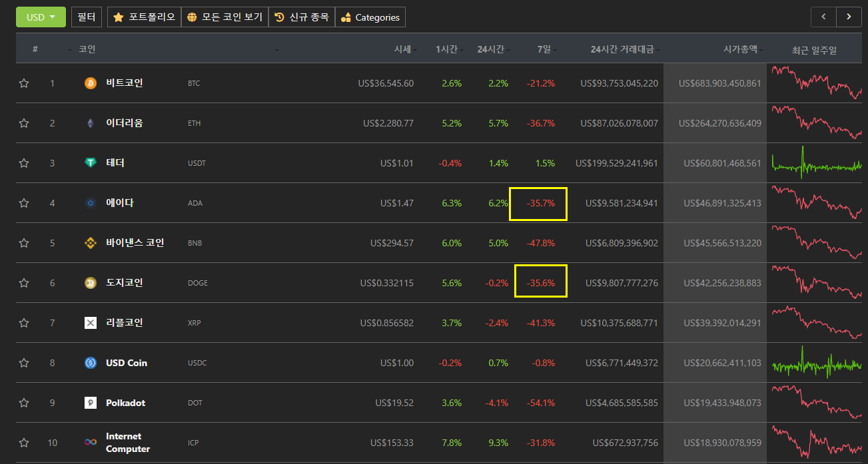Click the Dogecoin logo icon
Viewport: 868px width, 464px height.
point(91,283)
